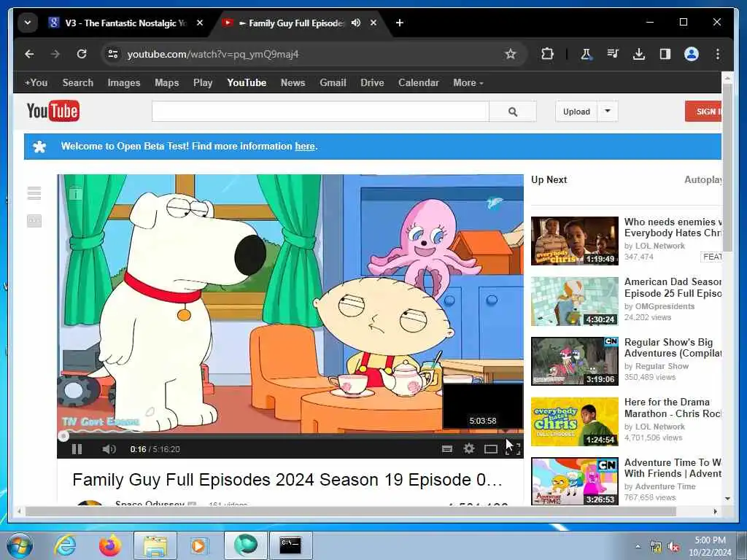Click horizontal scrollbar right arrow
The image size is (747, 560).
click(715, 511)
